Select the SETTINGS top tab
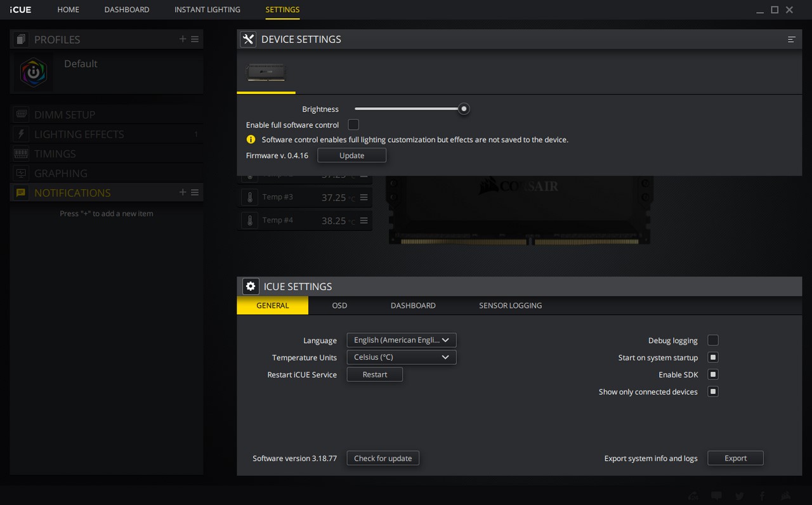This screenshot has width=812, height=505. point(282,10)
